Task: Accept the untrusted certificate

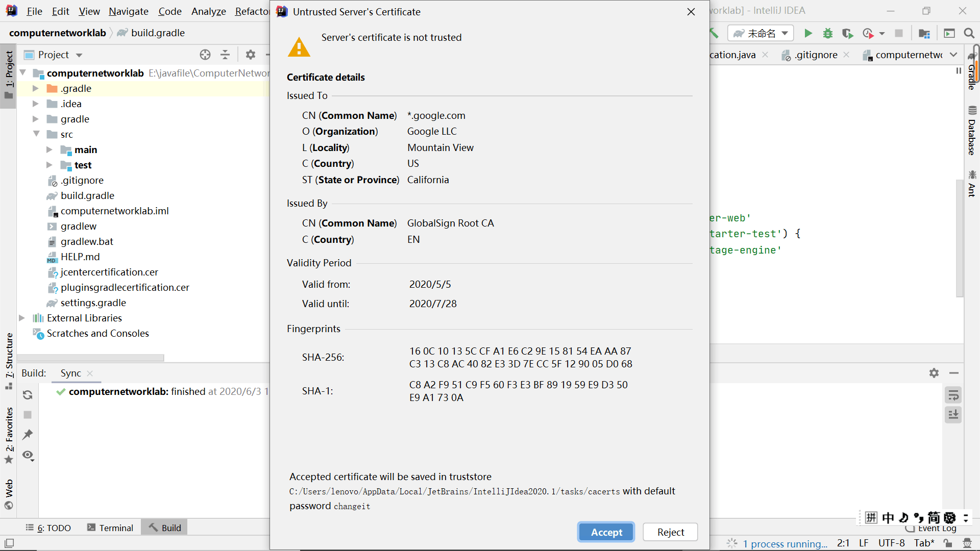Action: pos(606,532)
